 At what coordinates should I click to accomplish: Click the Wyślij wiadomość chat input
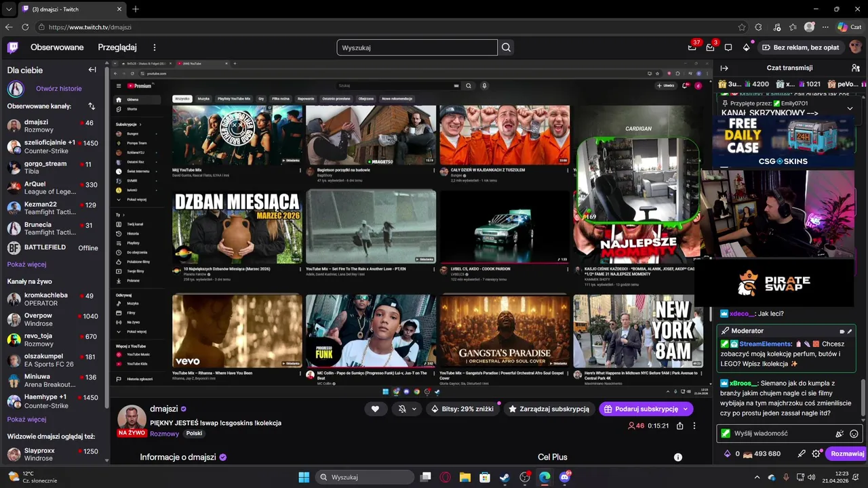[790, 434]
